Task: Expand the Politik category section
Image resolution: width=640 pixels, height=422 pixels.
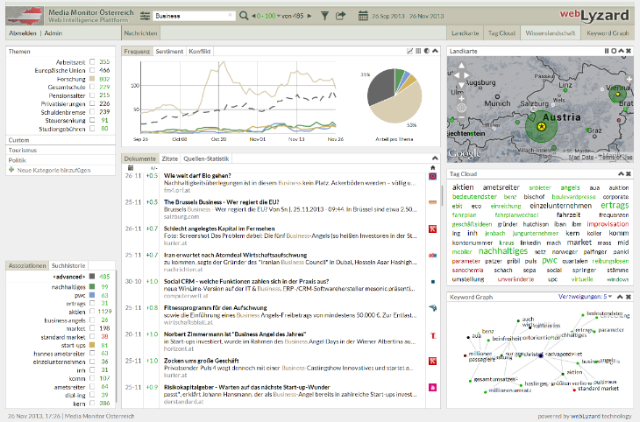Action: pos(60,160)
